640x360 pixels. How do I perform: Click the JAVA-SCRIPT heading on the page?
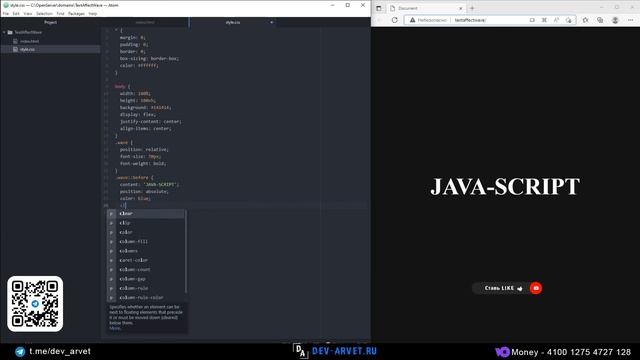coord(505,187)
